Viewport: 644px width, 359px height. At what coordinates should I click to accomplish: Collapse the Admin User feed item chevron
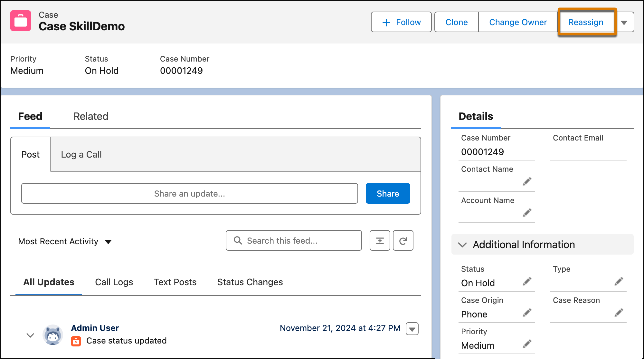[30, 335]
